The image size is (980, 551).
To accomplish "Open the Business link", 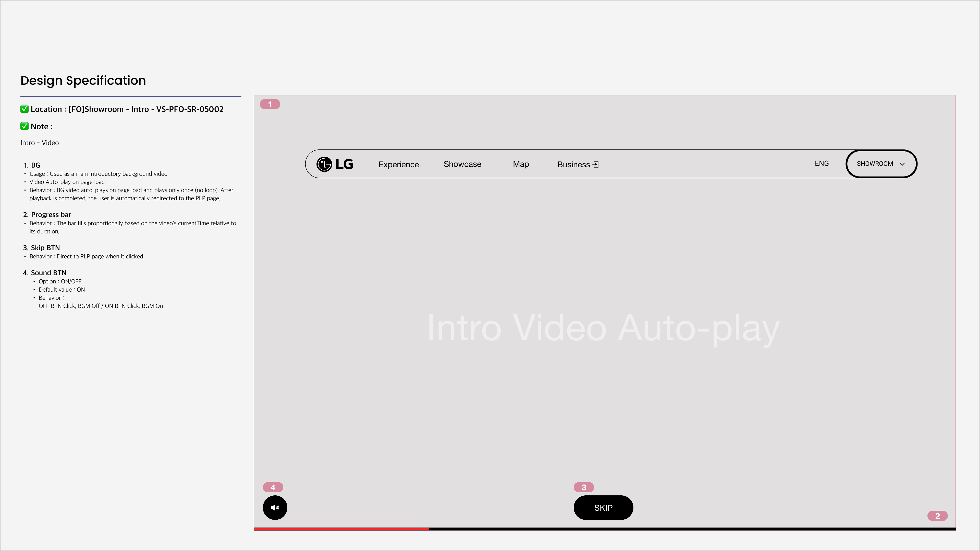I will pyautogui.click(x=573, y=164).
